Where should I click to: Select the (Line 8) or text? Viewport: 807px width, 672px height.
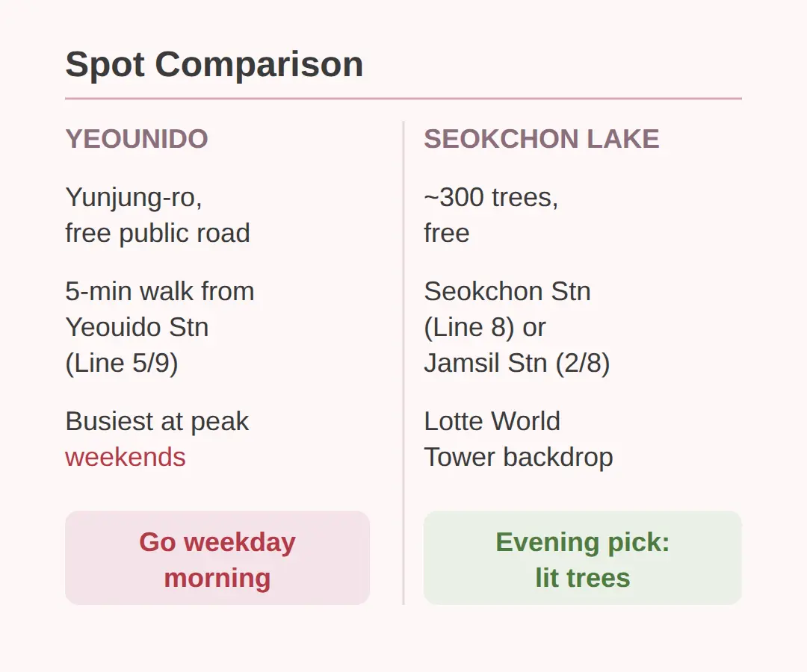coord(485,328)
